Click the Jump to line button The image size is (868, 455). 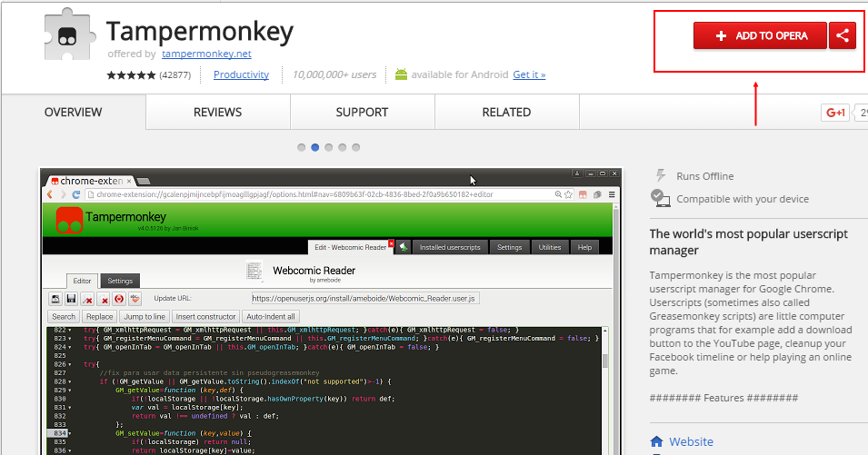point(145,317)
